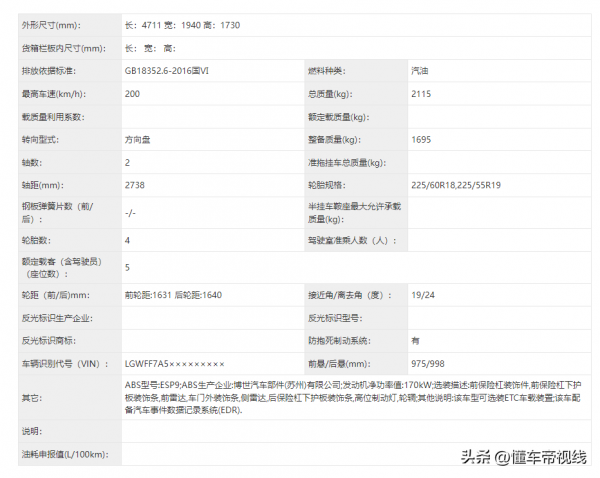Click the 防抱死制动系统 value 有
The height and width of the screenshot is (478, 600).
416,341
